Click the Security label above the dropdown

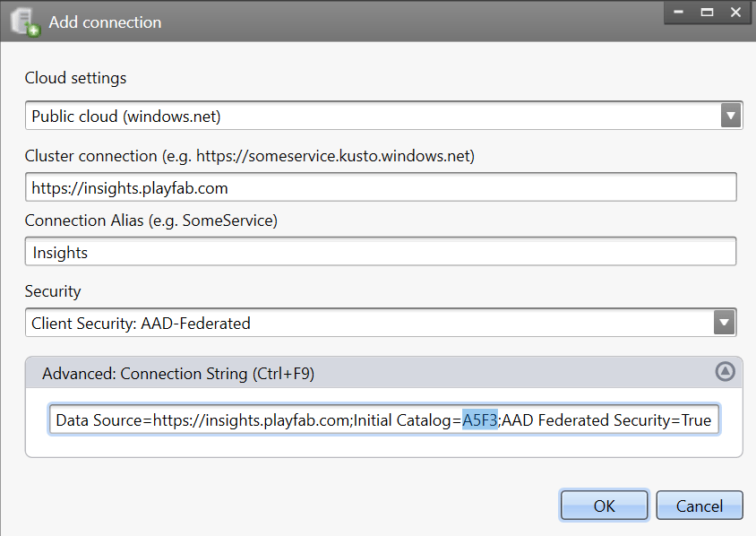tap(53, 291)
